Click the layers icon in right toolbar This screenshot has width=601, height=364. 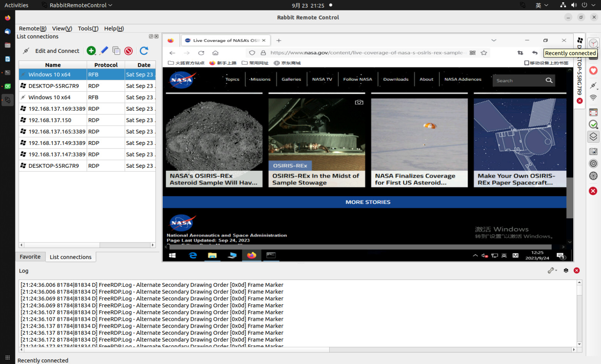593,136
